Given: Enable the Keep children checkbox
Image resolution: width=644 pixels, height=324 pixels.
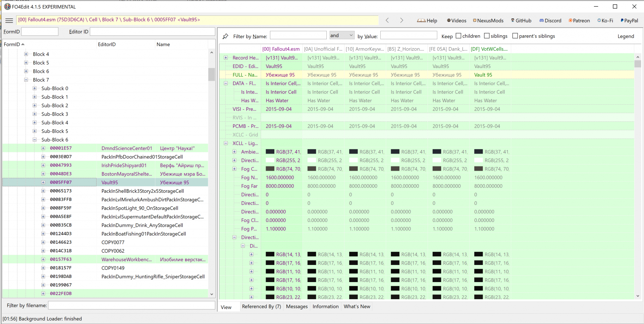Looking at the screenshot, I should click(x=459, y=36).
